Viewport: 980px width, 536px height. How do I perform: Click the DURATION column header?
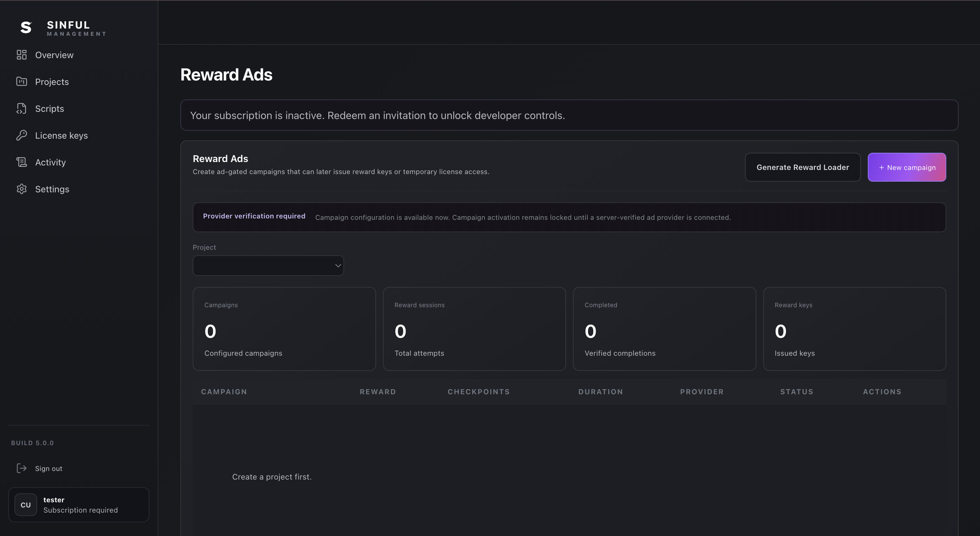click(x=601, y=392)
